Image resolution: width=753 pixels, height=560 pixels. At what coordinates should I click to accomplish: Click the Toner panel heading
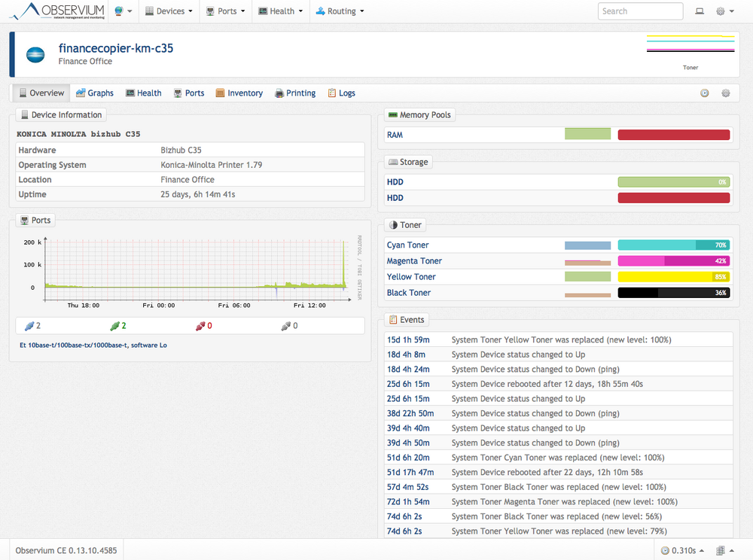tap(405, 225)
